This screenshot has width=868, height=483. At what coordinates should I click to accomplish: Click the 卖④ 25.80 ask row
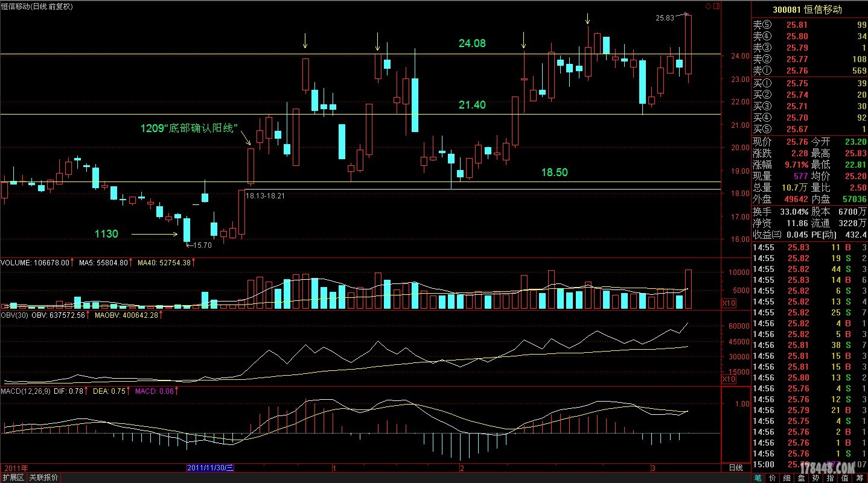(809, 36)
